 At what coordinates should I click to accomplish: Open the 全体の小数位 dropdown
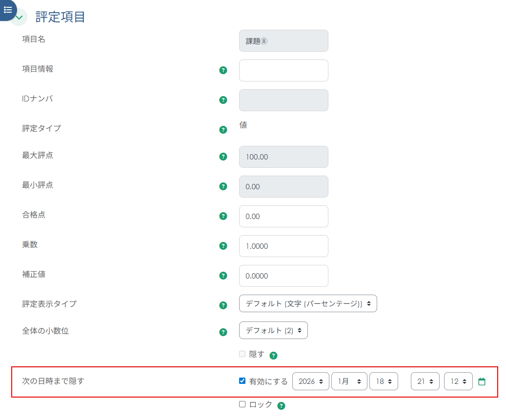tap(273, 330)
